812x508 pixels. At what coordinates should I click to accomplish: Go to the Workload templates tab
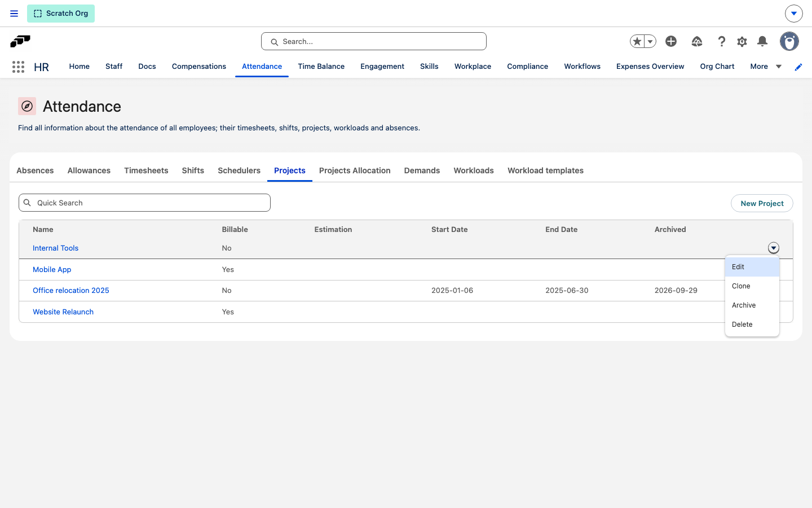545,170
